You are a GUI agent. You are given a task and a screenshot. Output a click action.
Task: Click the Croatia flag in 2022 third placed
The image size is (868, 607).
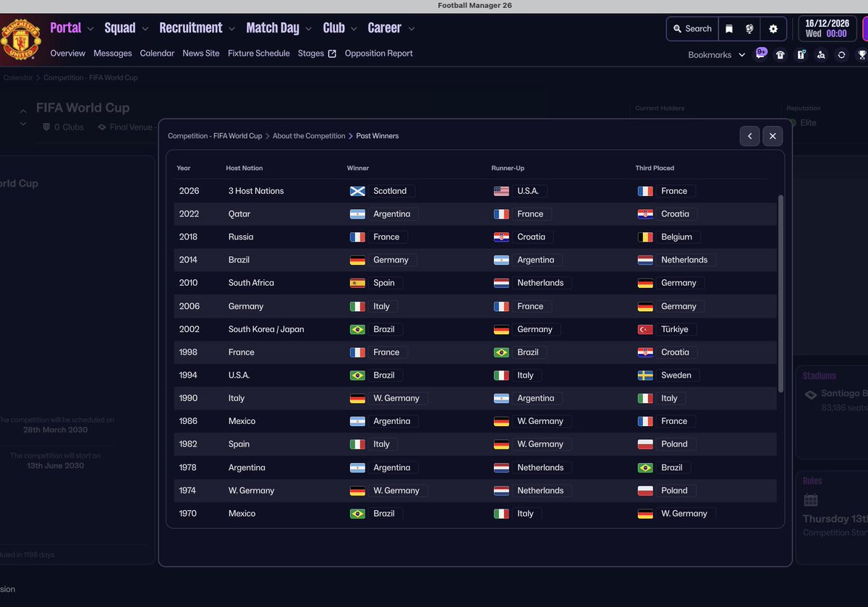pos(645,214)
